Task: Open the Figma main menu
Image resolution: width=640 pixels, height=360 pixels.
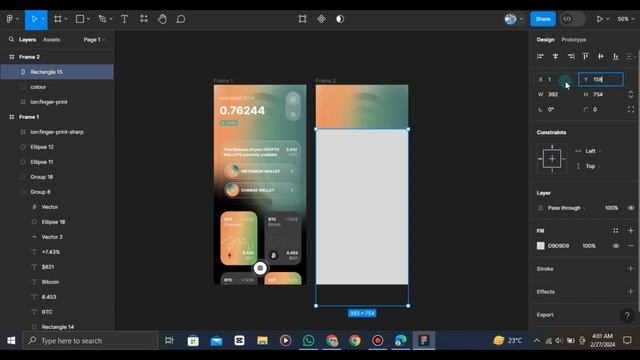Action: click(x=10, y=19)
